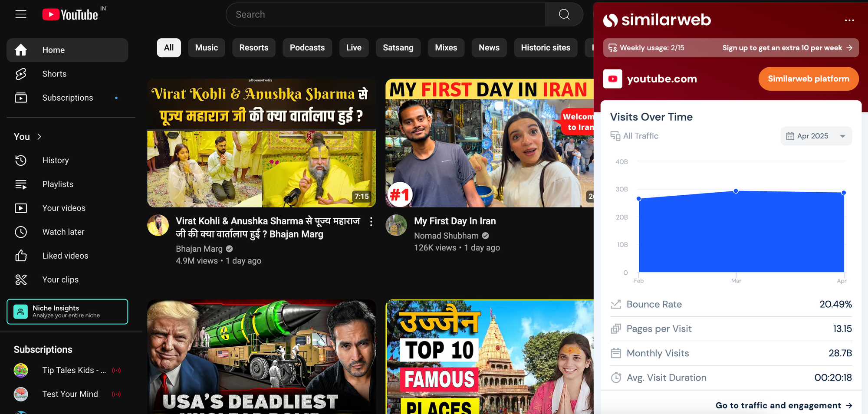Open video options for Bhajan Marg video
Image resolution: width=868 pixels, height=414 pixels.
tap(371, 222)
